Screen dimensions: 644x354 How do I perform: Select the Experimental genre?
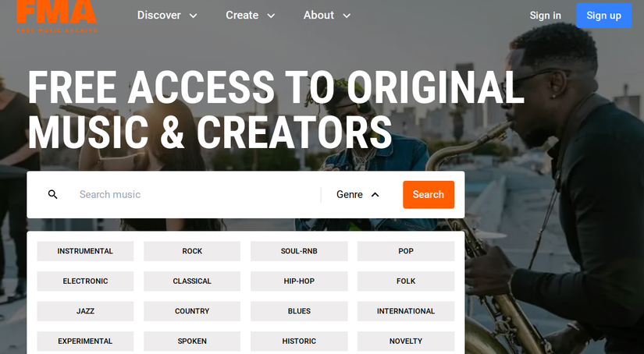click(x=85, y=341)
